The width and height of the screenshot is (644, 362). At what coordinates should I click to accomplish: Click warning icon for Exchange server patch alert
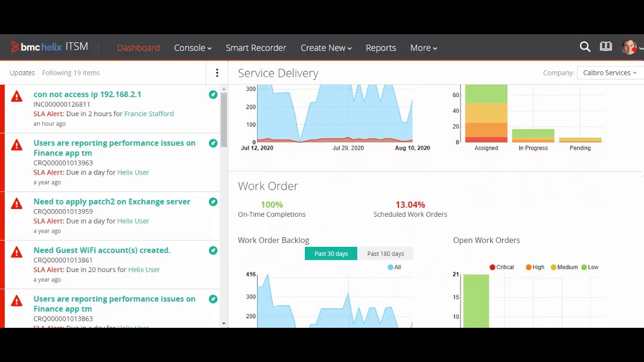(x=17, y=203)
